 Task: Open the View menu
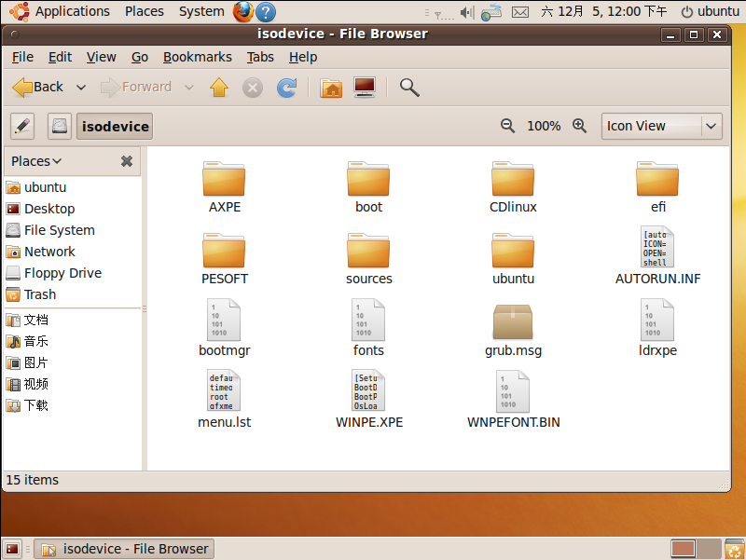101,57
